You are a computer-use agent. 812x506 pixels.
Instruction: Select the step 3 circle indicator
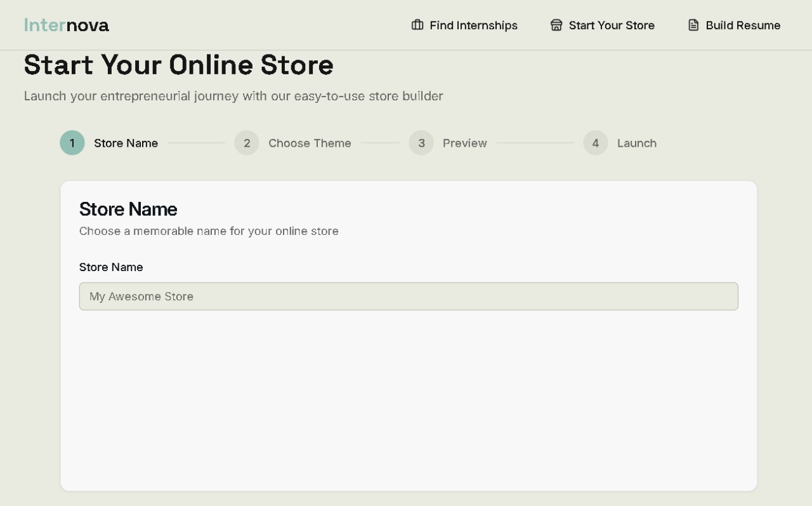[x=421, y=143]
